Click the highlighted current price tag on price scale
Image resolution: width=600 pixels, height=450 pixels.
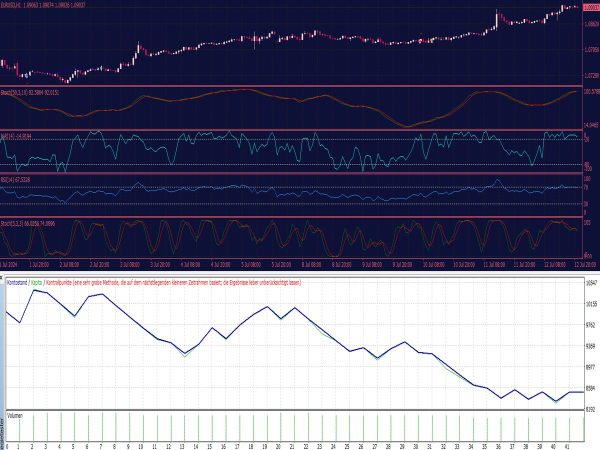pos(591,8)
